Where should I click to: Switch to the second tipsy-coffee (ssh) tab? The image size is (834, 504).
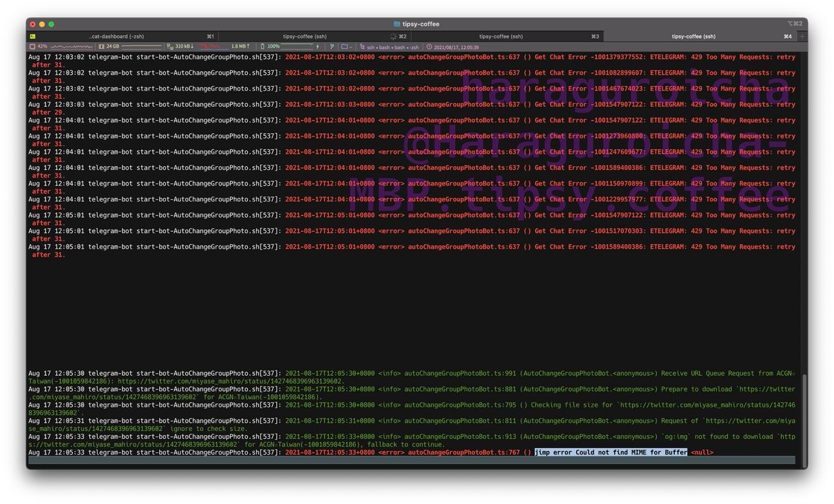(x=314, y=36)
